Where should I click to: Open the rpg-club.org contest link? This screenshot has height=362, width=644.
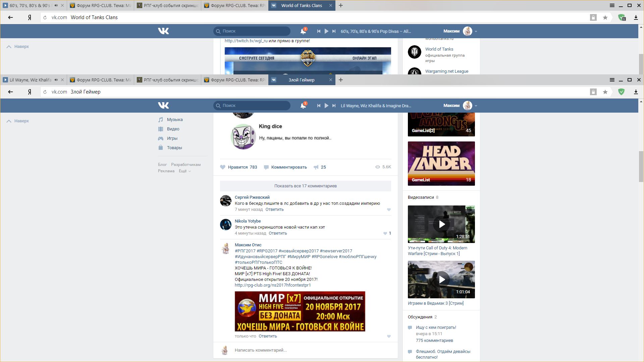tap(272, 285)
